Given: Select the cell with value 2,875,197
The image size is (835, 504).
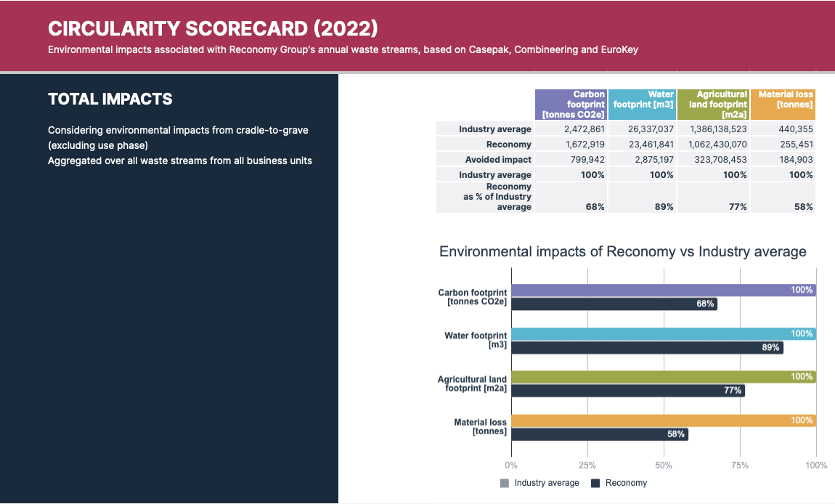Looking at the screenshot, I should pyautogui.click(x=643, y=159).
